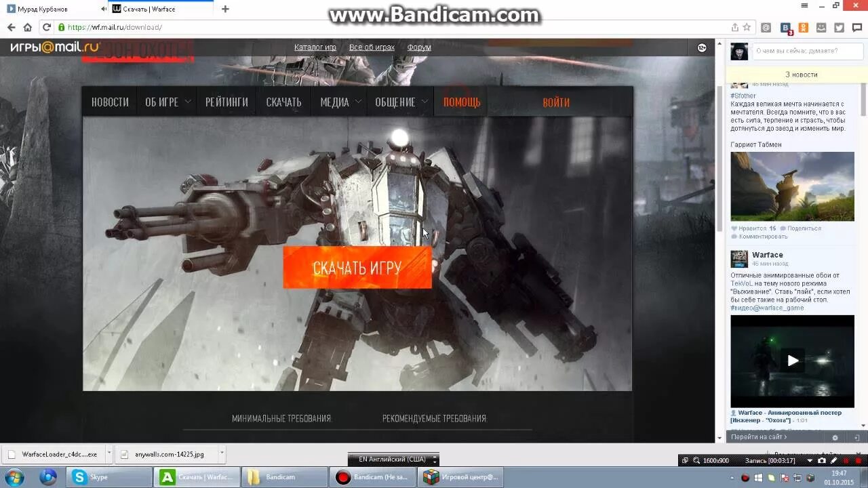
Task: Show hidden system tray icons arrow
Action: [732, 478]
